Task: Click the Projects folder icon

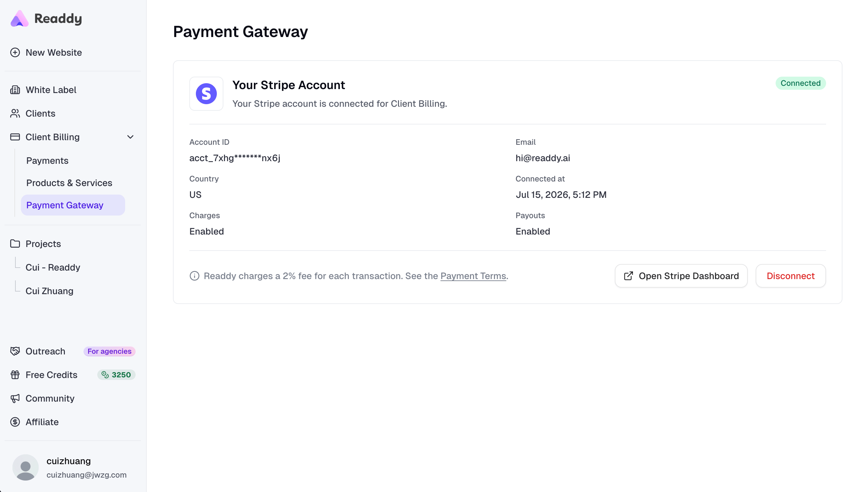Action: click(x=15, y=244)
